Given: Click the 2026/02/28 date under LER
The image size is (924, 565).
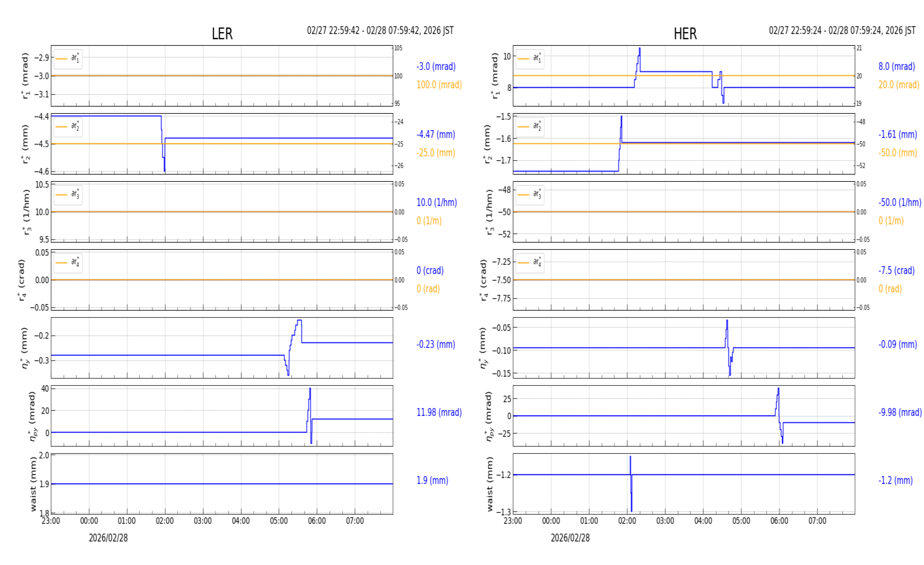Looking at the screenshot, I should 109,538.
